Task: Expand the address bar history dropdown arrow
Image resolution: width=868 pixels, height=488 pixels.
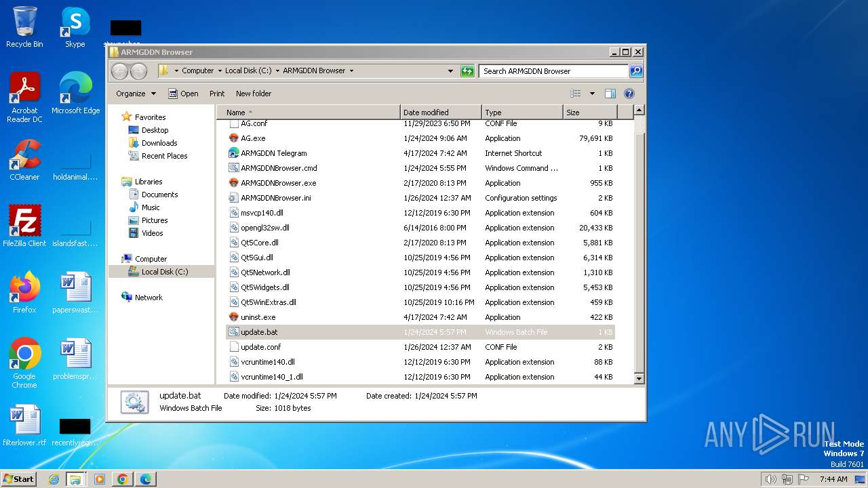Action: click(x=450, y=70)
